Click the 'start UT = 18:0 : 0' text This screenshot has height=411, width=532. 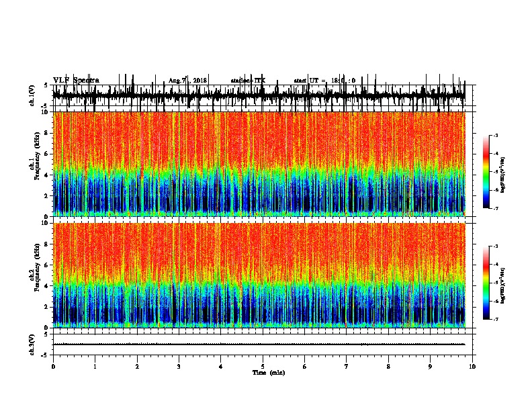324,81
